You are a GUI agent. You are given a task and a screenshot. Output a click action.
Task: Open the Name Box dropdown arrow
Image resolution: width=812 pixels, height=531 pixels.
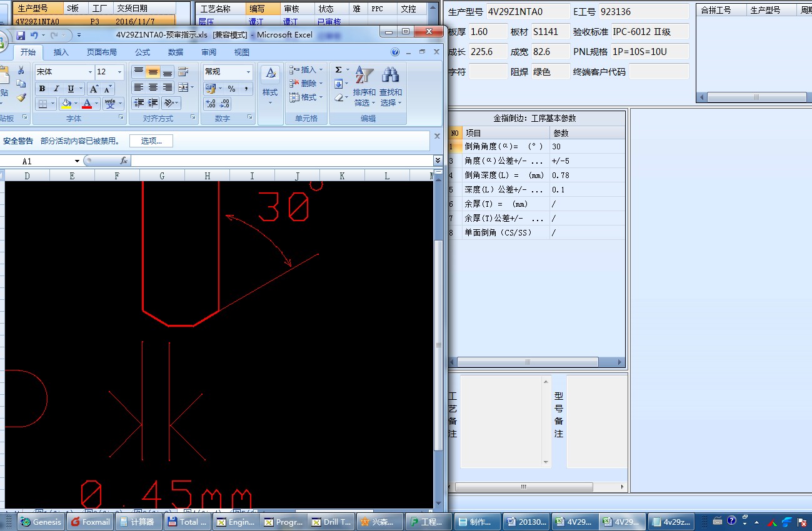[x=77, y=161]
